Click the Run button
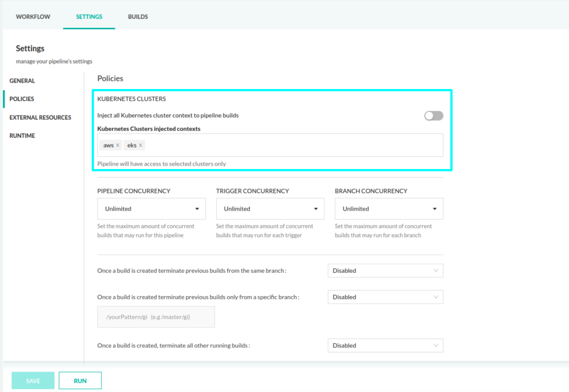This screenshot has width=569, height=392. [80, 381]
